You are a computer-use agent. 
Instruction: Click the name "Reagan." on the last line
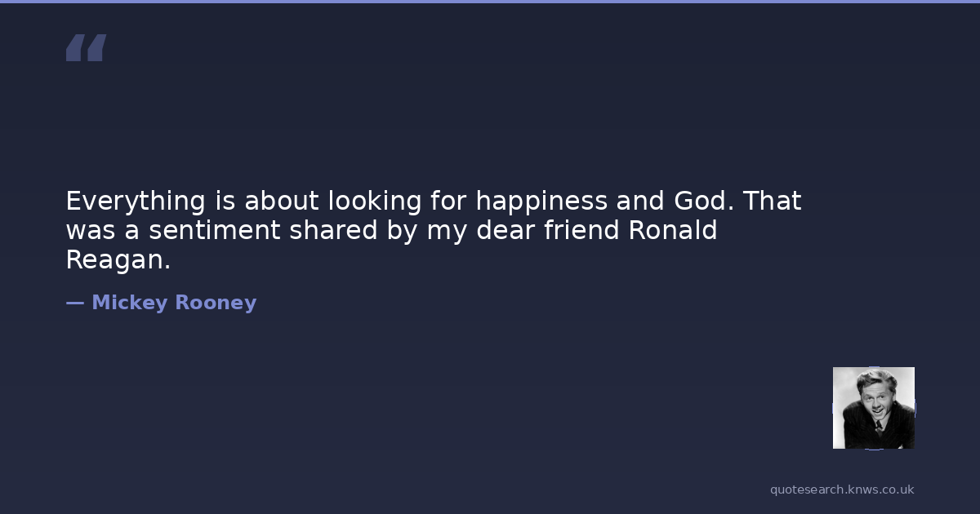118,260
